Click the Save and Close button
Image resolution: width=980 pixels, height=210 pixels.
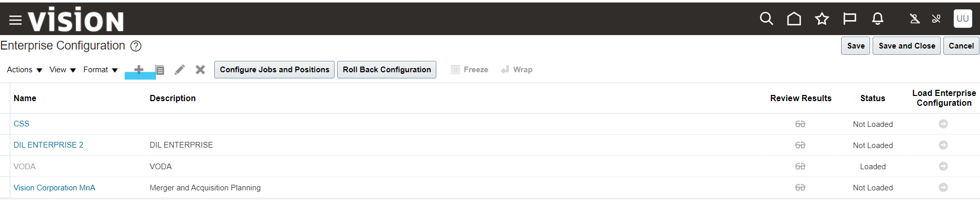906,46
